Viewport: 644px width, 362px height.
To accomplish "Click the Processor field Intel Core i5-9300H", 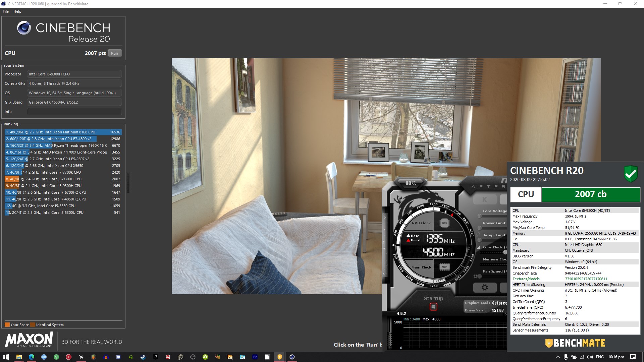I will (74, 74).
